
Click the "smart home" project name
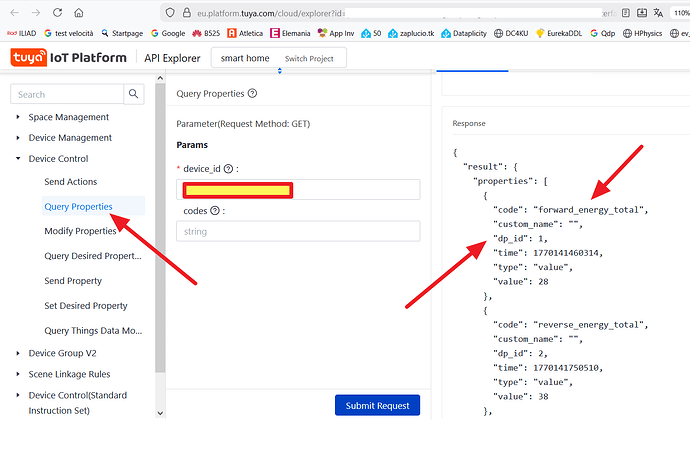point(245,58)
